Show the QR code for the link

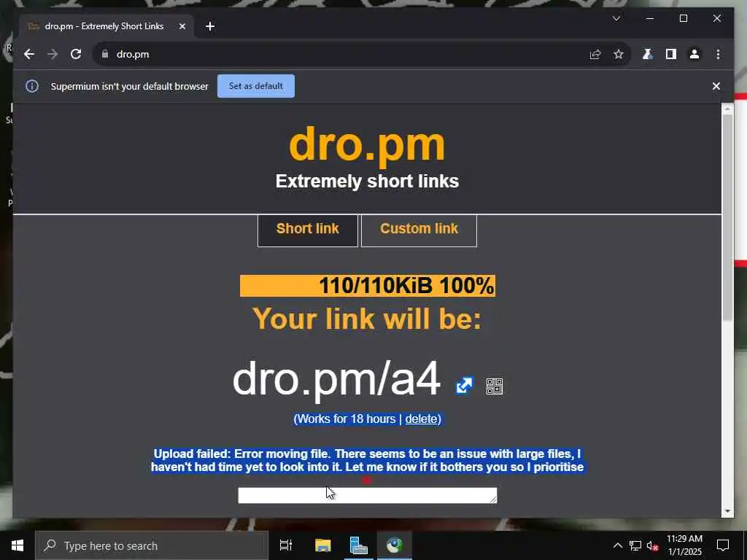(x=495, y=386)
